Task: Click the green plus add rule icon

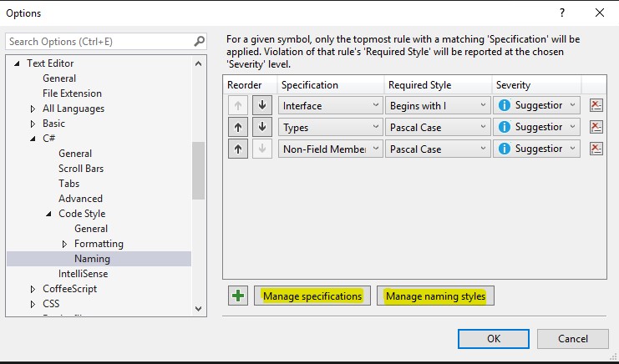Action: (x=239, y=296)
